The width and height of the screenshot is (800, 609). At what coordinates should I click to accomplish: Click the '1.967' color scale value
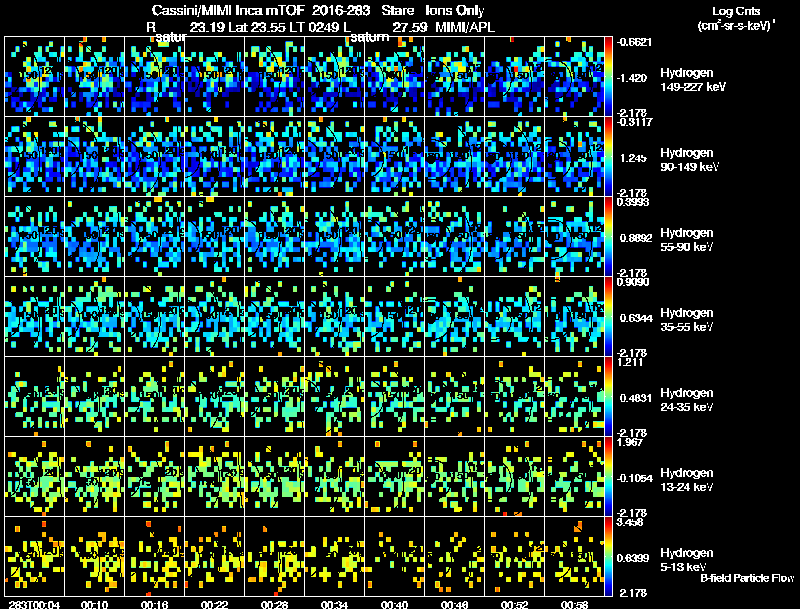click(x=630, y=442)
